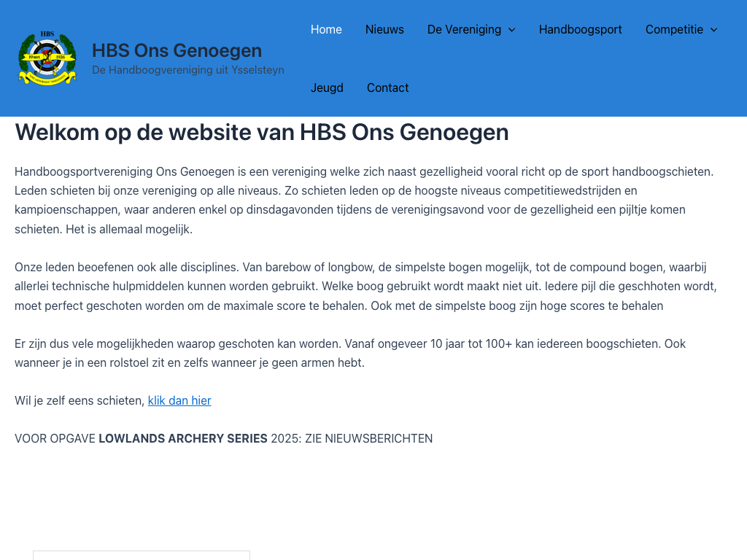747x560 pixels.
Task: Click the text 'ZIE NIEUWSBERICHTEN'
Action: coord(368,438)
